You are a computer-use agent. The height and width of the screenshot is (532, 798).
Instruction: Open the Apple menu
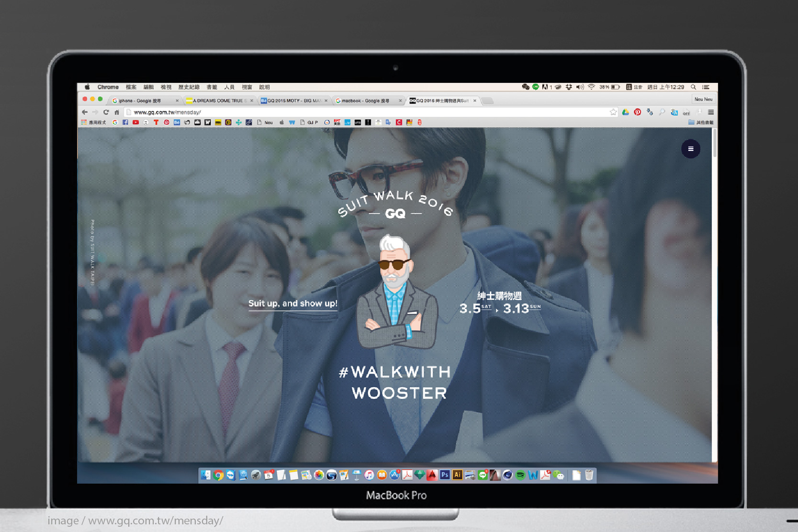coord(87,87)
